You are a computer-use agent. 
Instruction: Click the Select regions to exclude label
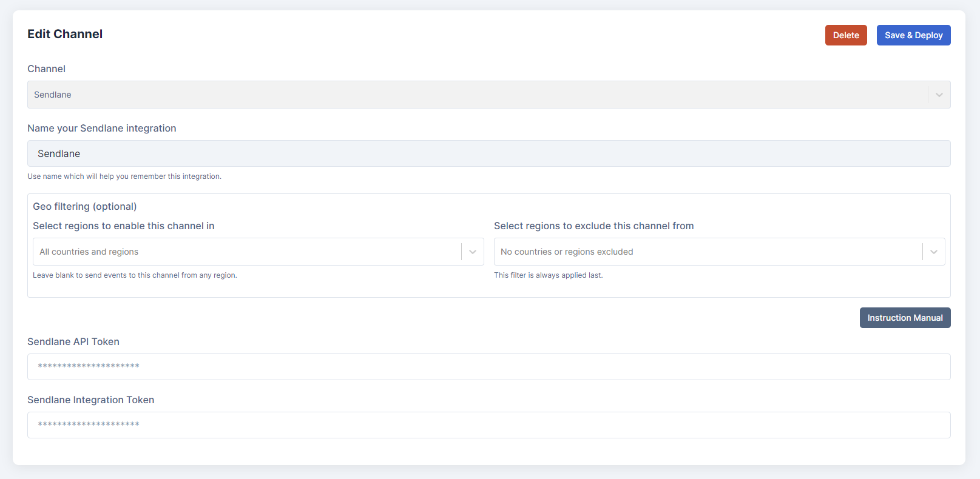pos(593,226)
